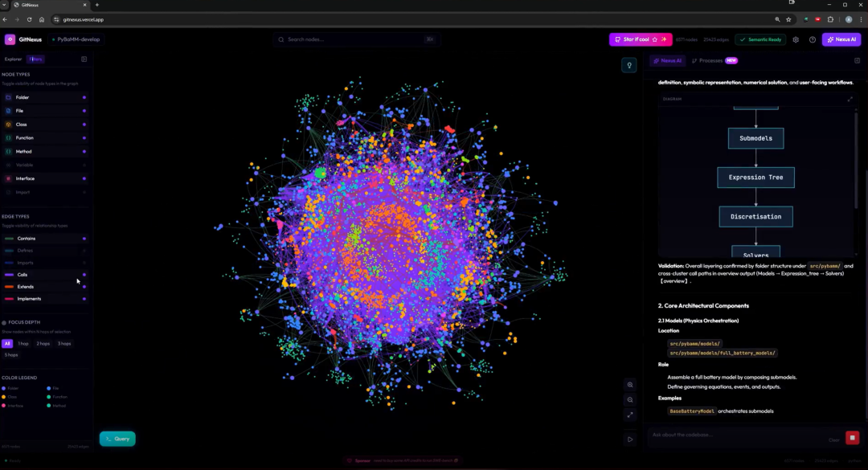
Task: Expand the diagram to fullscreen
Action: [850, 99]
